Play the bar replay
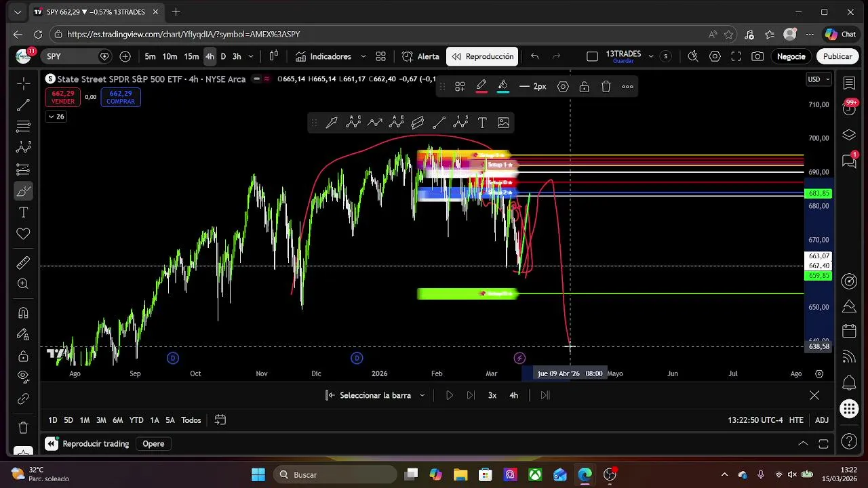The image size is (868, 488). click(x=449, y=395)
